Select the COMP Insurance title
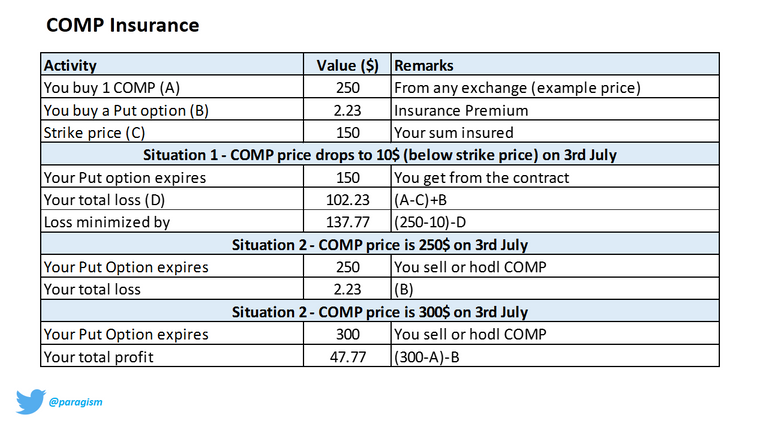 (x=122, y=25)
